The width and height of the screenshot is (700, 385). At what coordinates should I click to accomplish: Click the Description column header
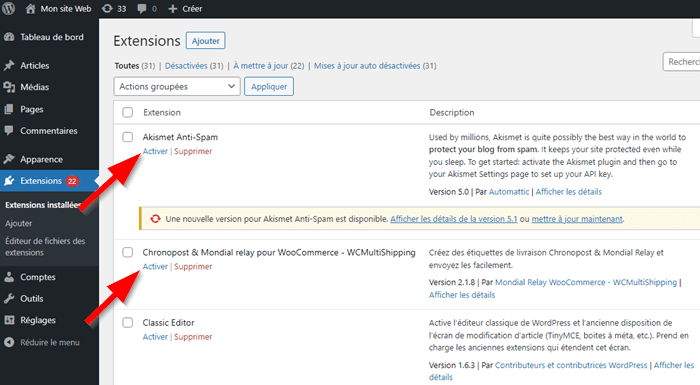tap(452, 112)
